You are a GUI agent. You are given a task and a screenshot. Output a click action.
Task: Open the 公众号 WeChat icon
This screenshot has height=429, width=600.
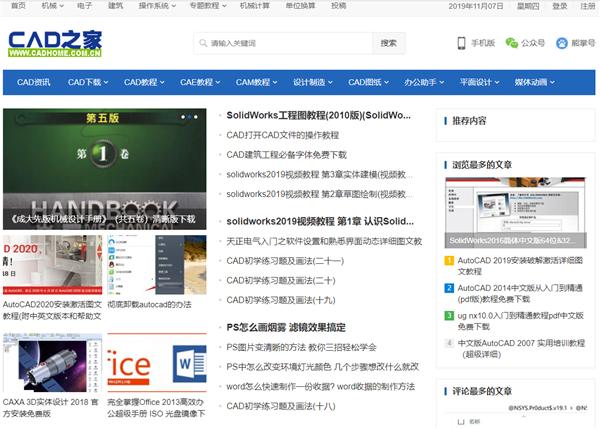pyautogui.click(x=512, y=43)
